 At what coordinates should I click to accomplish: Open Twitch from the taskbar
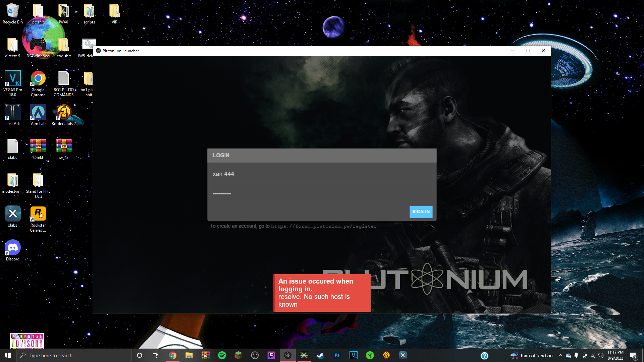(x=271, y=355)
